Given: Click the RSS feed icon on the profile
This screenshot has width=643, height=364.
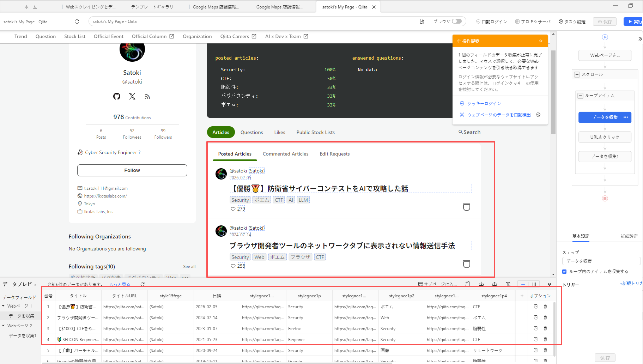Looking at the screenshot, I should click(x=147, y=96).
